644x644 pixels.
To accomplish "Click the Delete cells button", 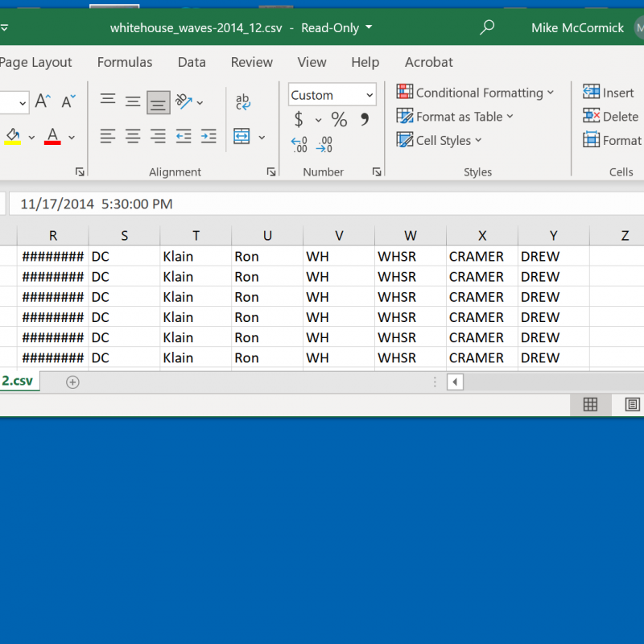I will 610,117.
